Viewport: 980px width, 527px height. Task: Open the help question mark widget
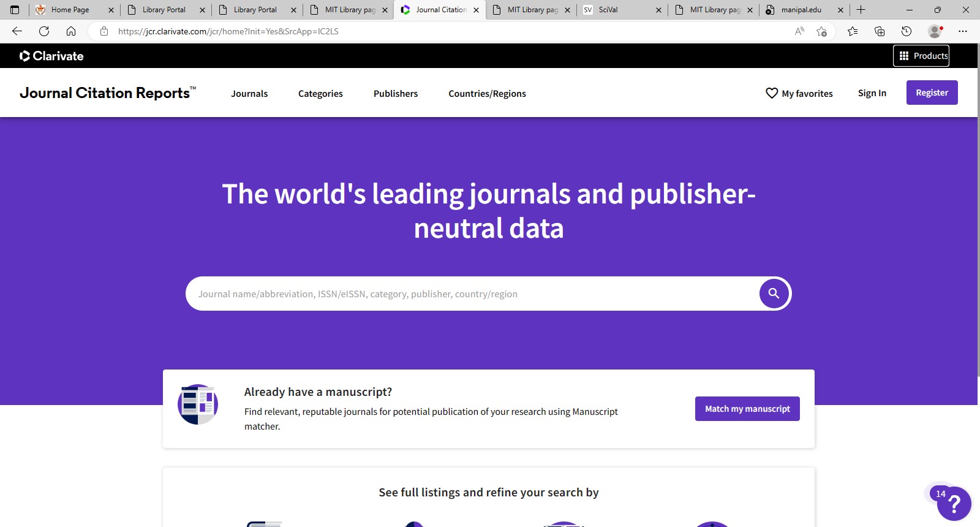(x=954, y=504)
